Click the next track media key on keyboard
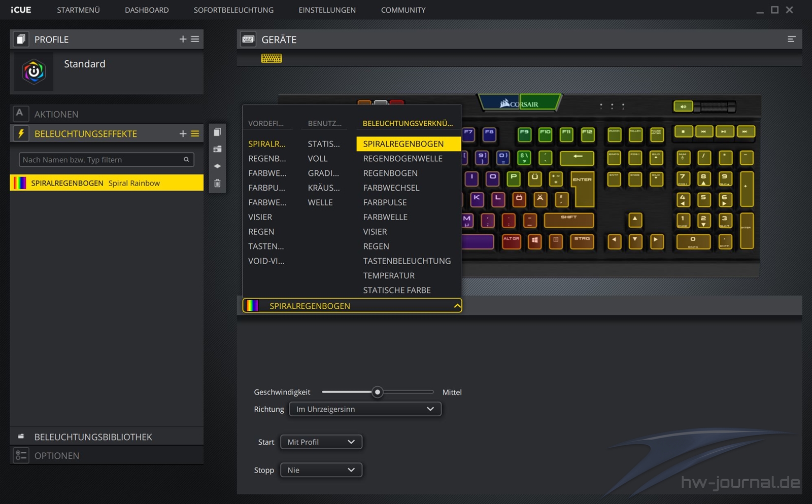The width and height of the screenshot is (812, 504). coord(745,132)
